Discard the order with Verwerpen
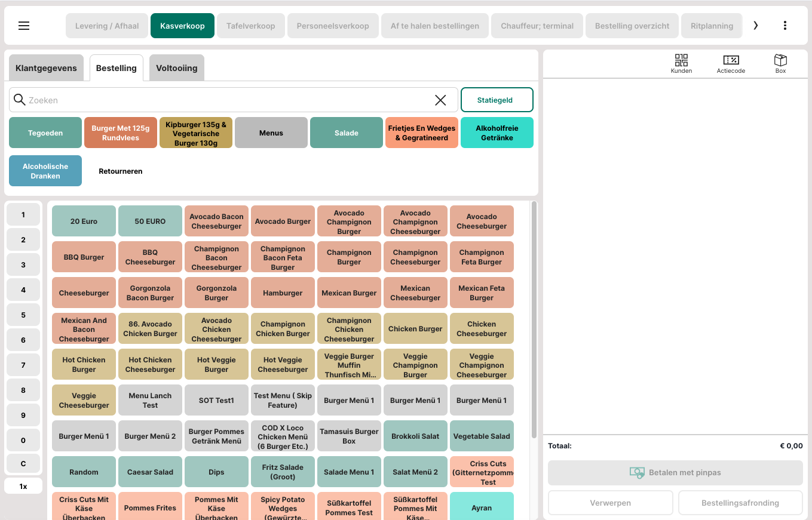The height and width of the screenshot is (520, 812). click(610, 503)
